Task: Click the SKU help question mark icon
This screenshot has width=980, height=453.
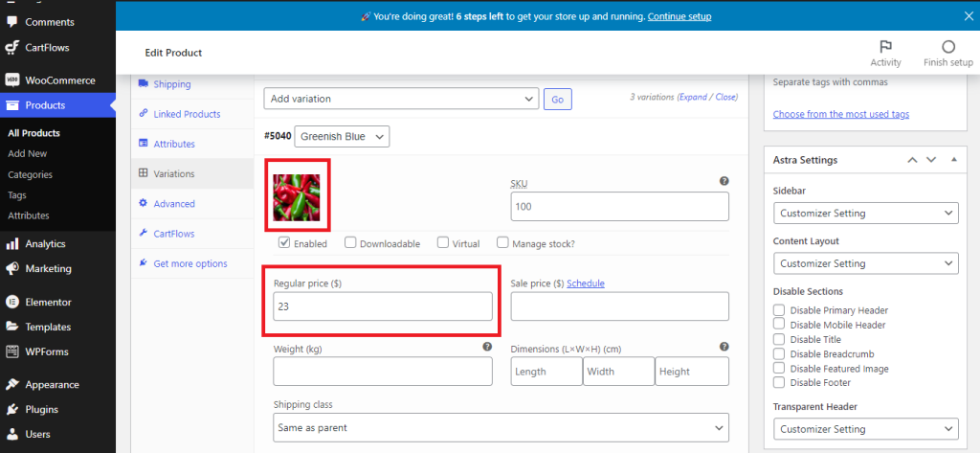Action: (x=724, y=181)
